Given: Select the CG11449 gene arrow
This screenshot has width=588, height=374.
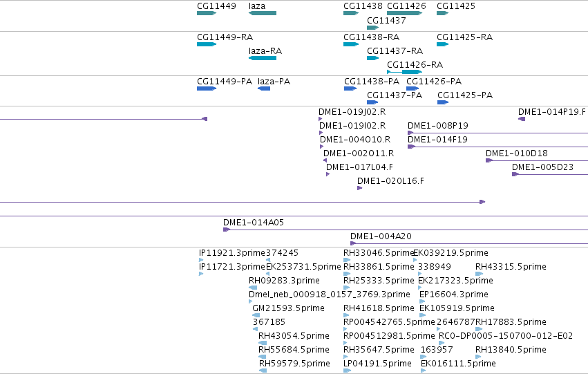Looking at the screenshot, I should coord(207,13).
